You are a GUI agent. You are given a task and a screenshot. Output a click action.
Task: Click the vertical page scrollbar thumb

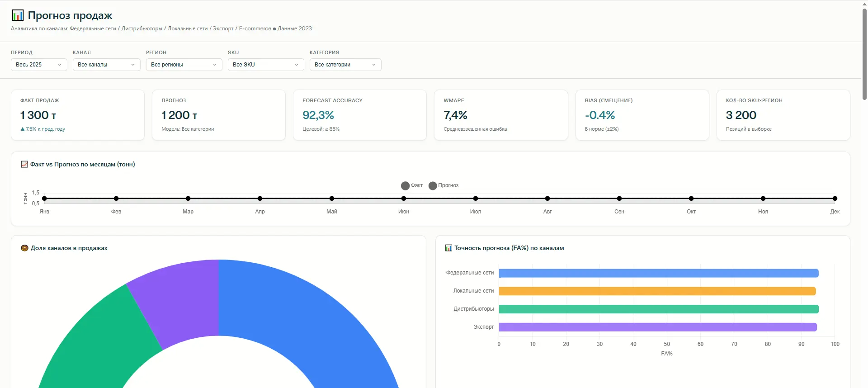[864, 53]
